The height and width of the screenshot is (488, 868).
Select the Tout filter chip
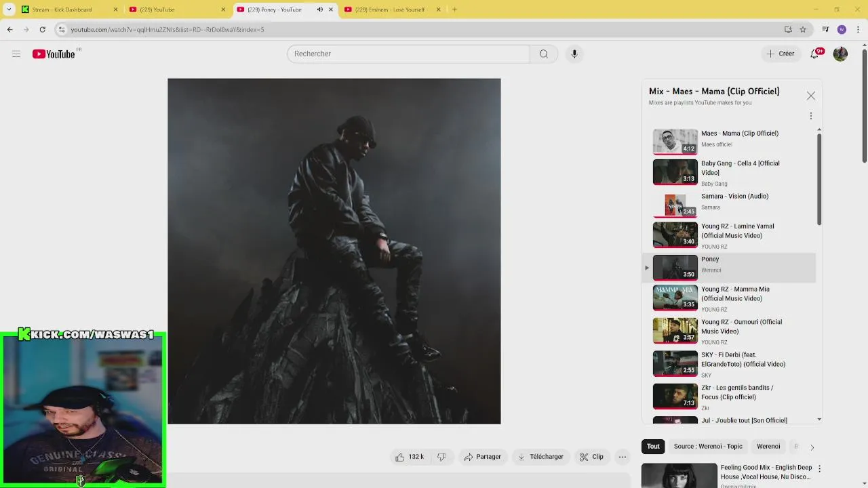(x=653, y=447)
